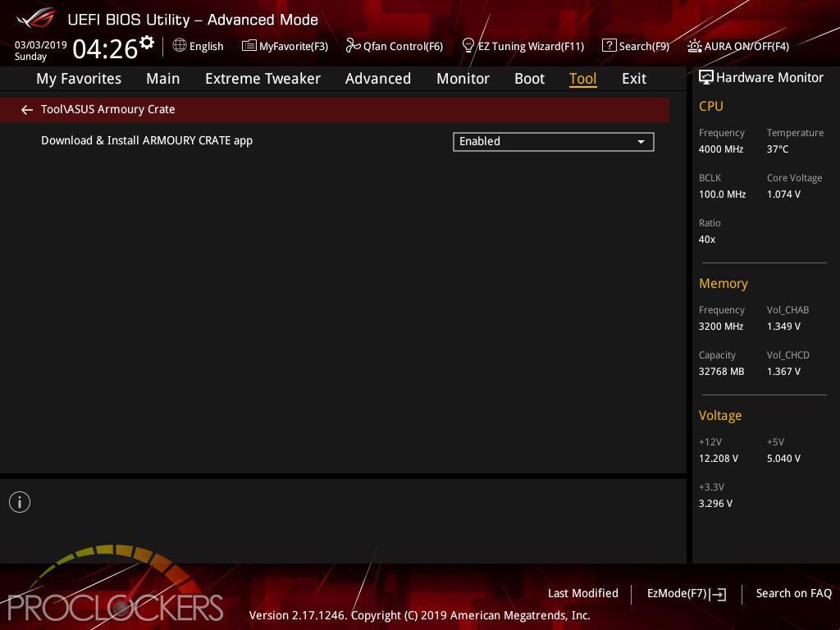Switch to the Main tab

(163, 79)
